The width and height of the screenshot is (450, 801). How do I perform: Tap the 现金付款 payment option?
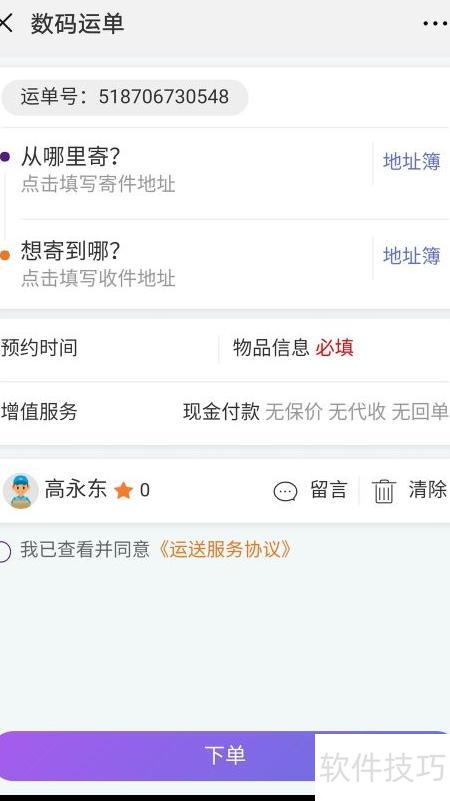[221, 412]
